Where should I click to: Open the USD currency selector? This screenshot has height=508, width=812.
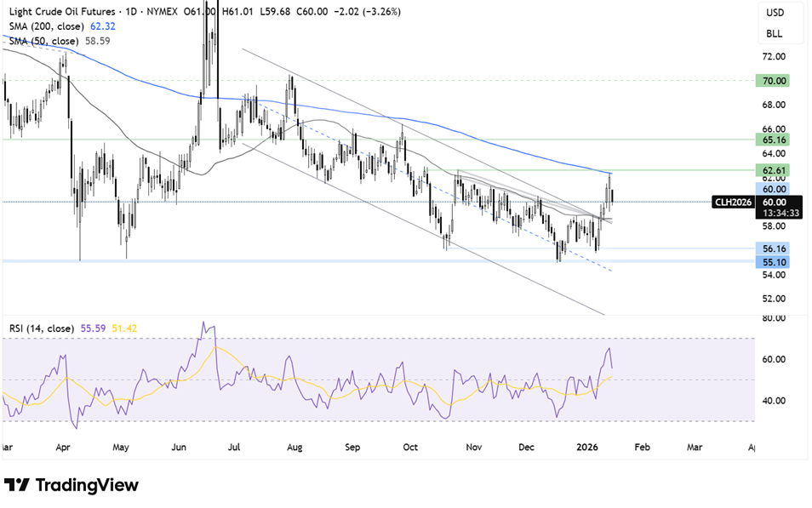tap(775, 13)
